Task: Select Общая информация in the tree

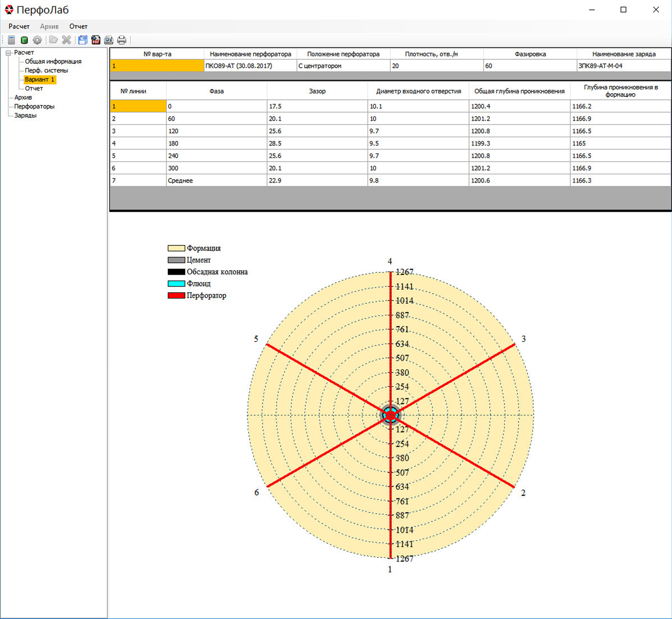Action: [53, 61]
